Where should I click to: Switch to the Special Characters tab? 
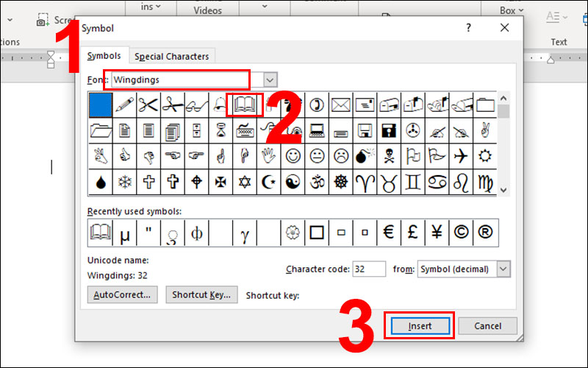coord(171,56)
